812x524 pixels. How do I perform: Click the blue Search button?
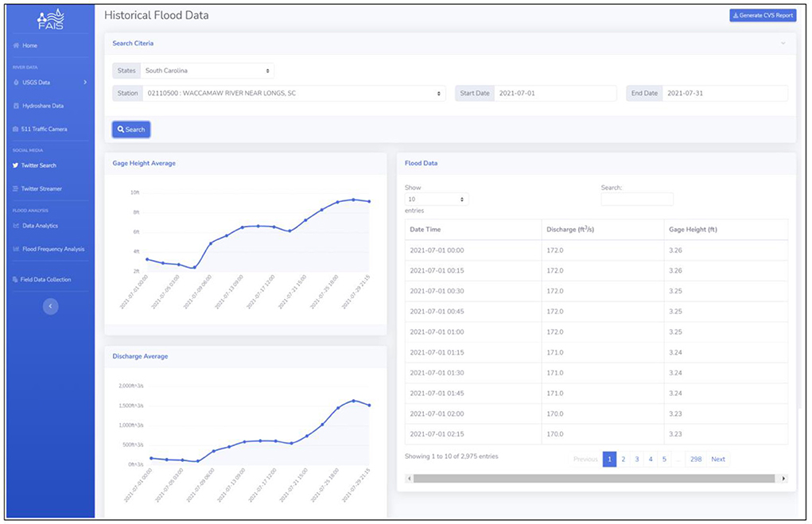tap(131, 130)
